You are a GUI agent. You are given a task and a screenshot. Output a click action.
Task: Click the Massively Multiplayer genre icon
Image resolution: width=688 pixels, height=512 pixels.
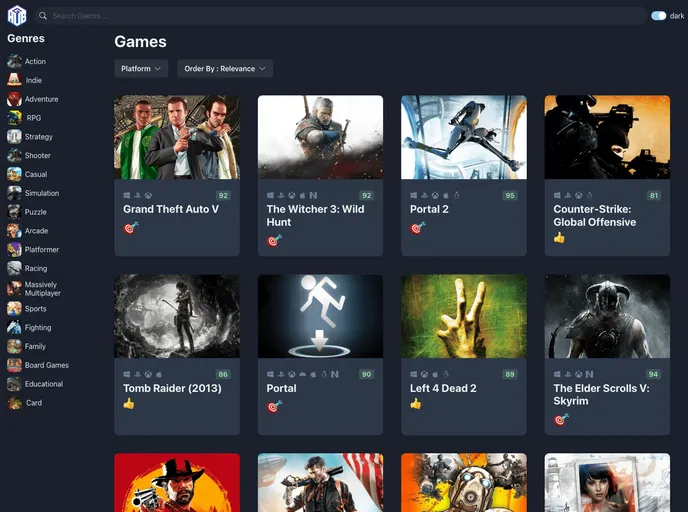[x=14, y=289]
